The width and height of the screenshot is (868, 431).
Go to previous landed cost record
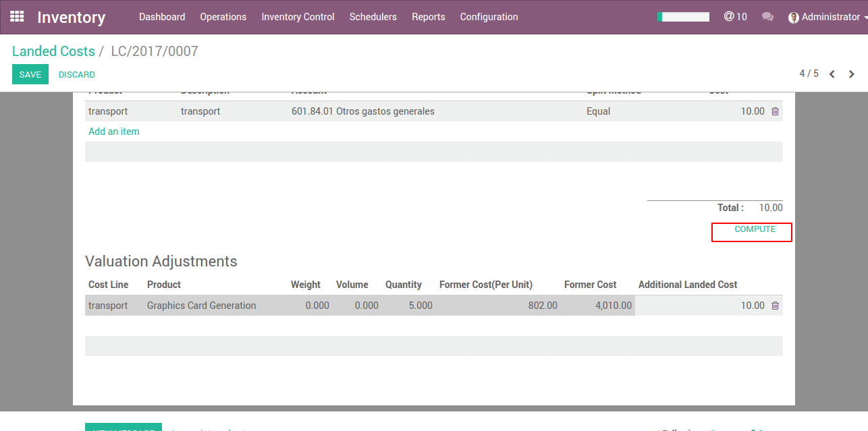832,74
